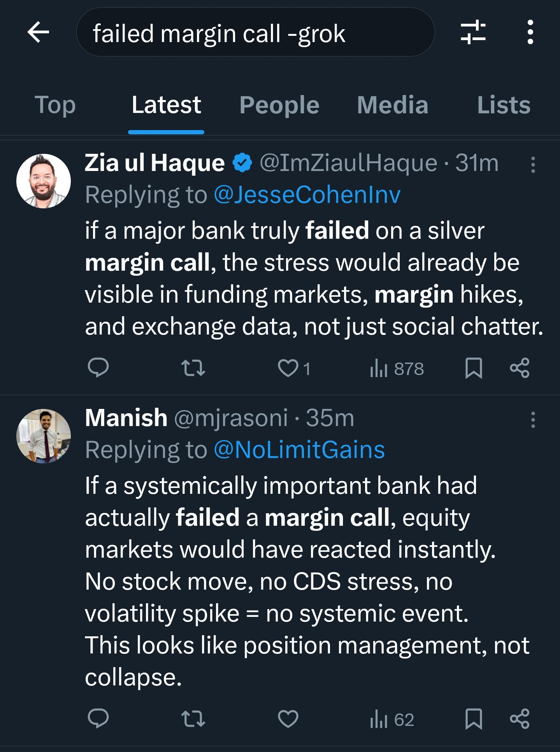Open more options on Manish's post
The height and width of the screenshot is (752, 560).
(533, 420)
